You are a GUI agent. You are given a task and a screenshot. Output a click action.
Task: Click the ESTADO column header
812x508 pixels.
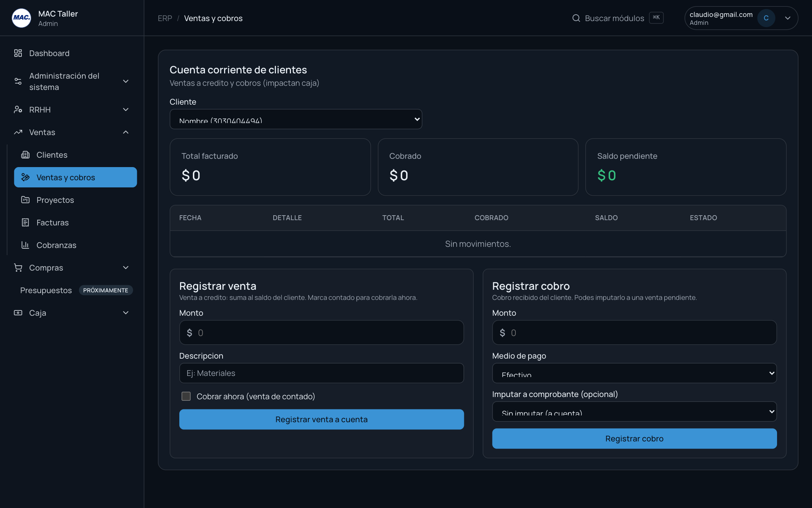point(703,218)
